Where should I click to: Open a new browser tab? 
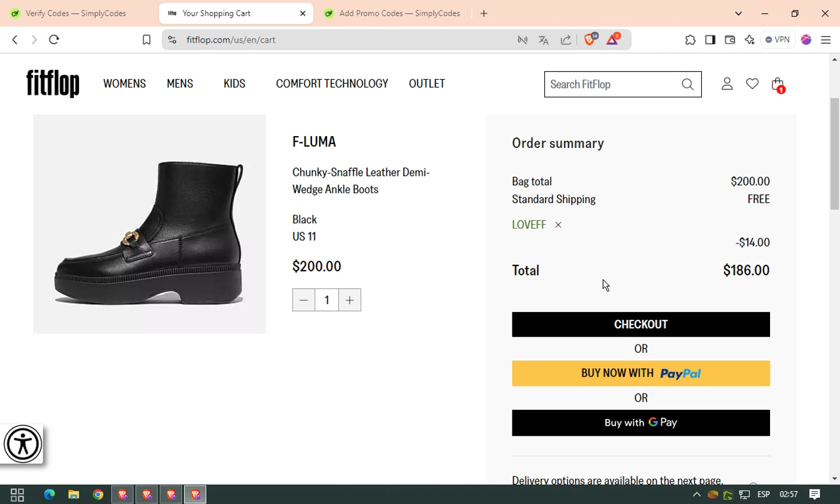484,13
